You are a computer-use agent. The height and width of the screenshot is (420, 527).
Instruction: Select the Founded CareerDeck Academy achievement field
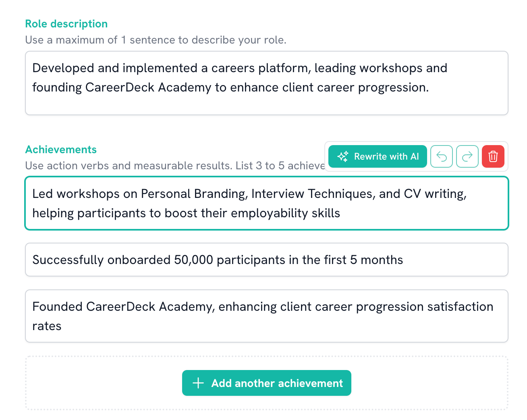coord(266,316)
